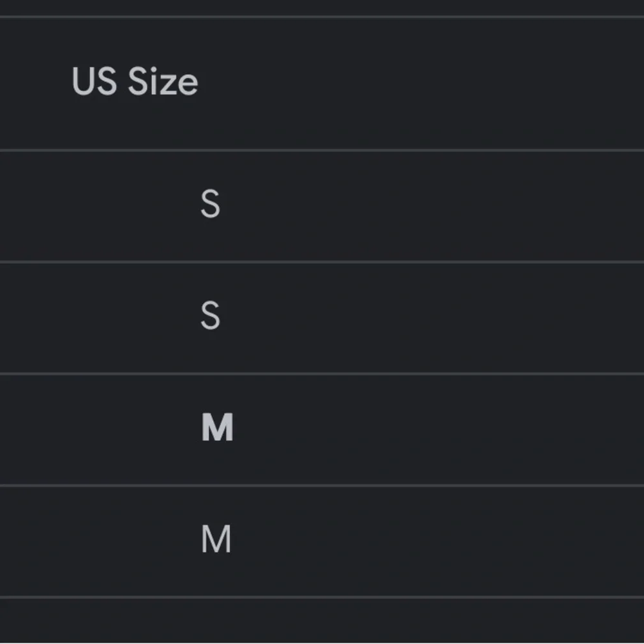Screen dimensions: 644x644
Task: Click the US Size column header
Action: [x=135, y=82]
